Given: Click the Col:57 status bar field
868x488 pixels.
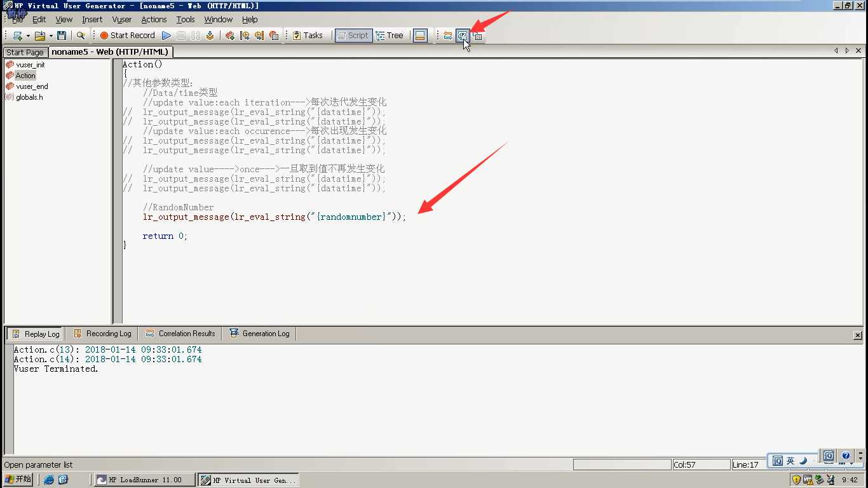Looking at the screenshot, I should (701, 464).
